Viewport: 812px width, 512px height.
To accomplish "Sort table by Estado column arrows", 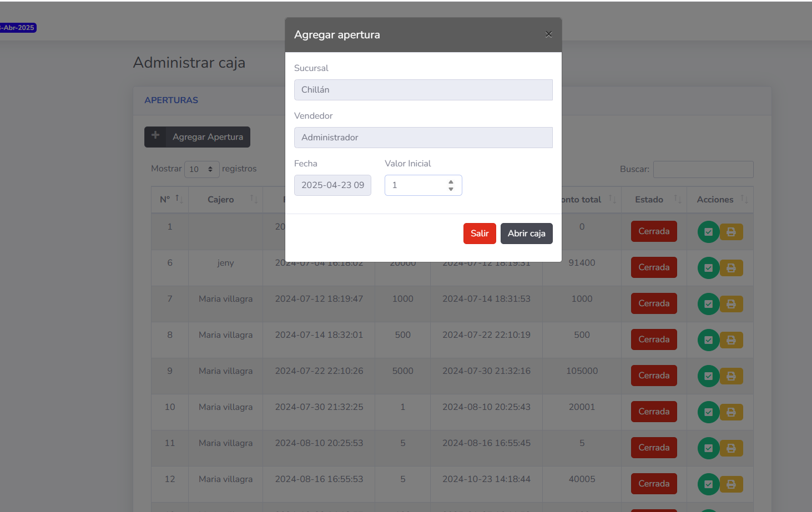I will (677, 199).
